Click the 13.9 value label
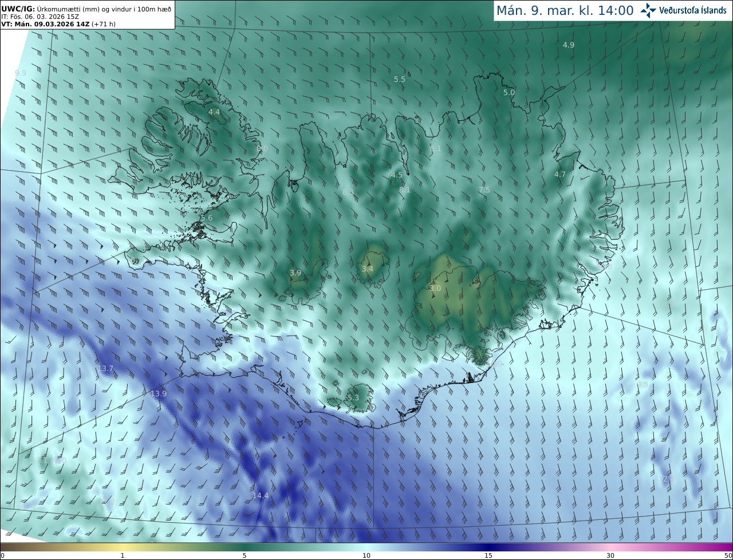The width and height of the screenshot is (733, 560). (159, 393)
